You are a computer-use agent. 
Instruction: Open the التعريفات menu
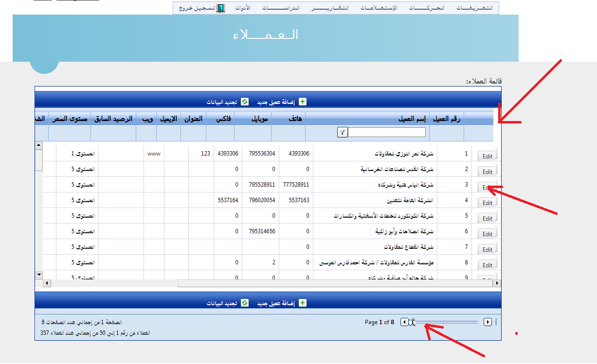(x=474, y=8)
